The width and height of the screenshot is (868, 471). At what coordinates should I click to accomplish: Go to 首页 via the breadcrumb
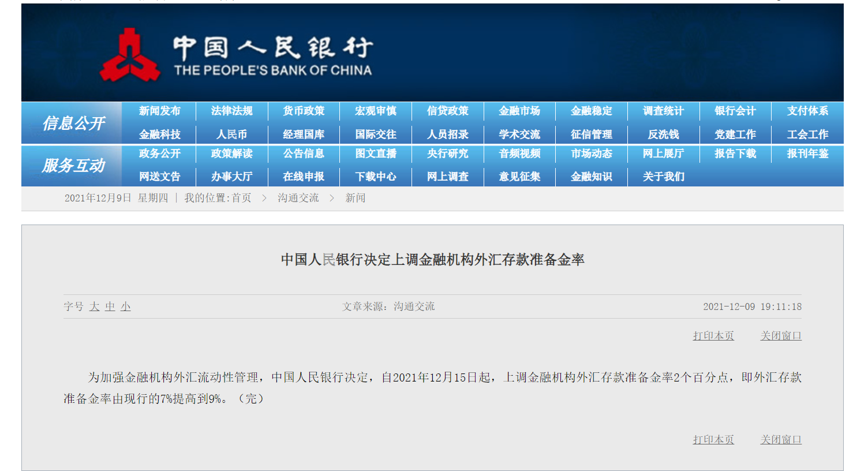point(242,198)
